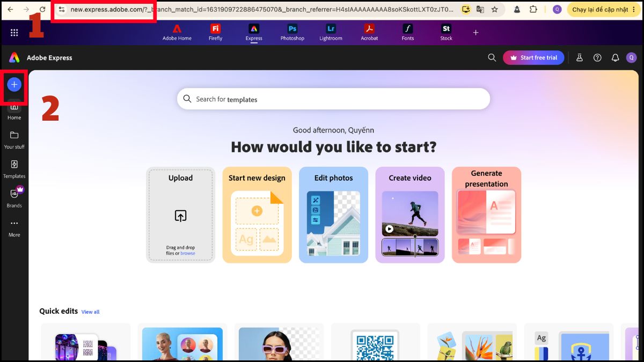The width and height of the screenshot is (644, 362).
Task: Reload the browser page
Action: coord(42,10)
